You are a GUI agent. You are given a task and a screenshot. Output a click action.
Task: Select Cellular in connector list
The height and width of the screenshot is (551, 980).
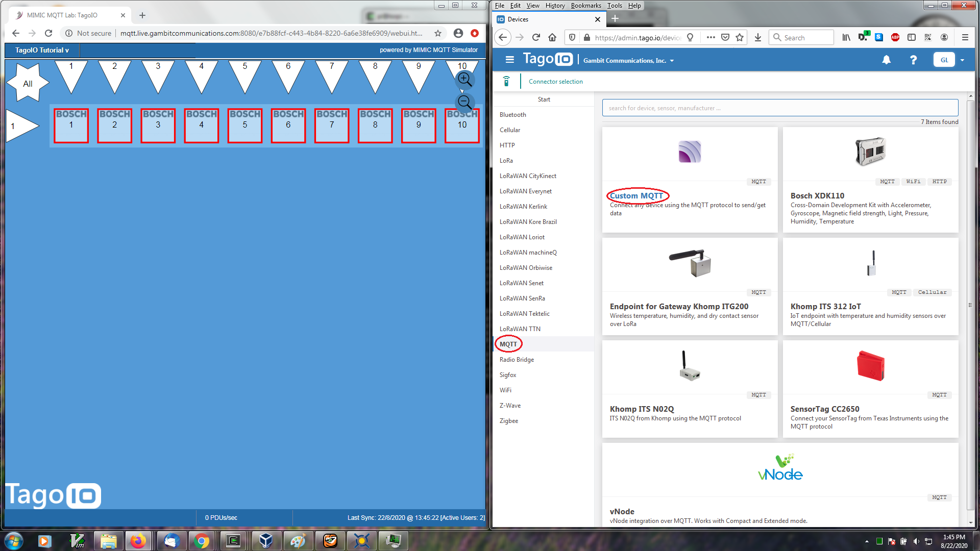pos(510,130)
